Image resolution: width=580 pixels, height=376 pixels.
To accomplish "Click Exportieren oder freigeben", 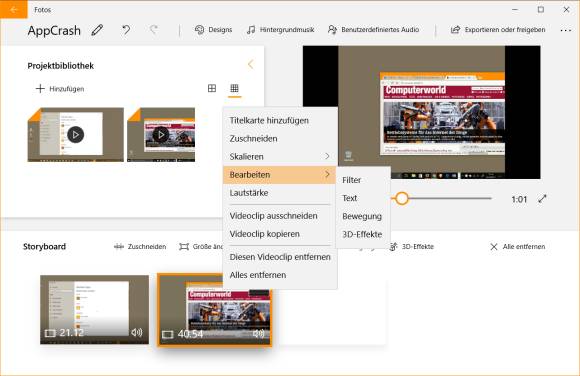I will [498, 30].
